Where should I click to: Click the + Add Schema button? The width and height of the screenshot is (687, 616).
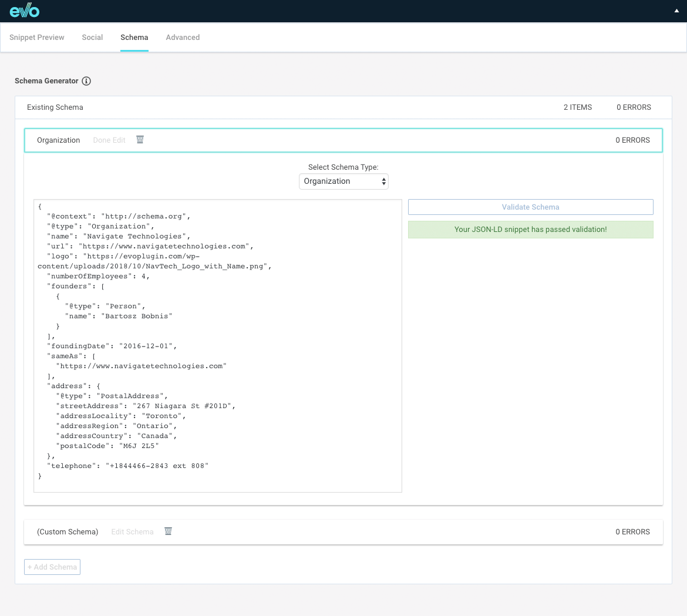[x=52, y=567]
